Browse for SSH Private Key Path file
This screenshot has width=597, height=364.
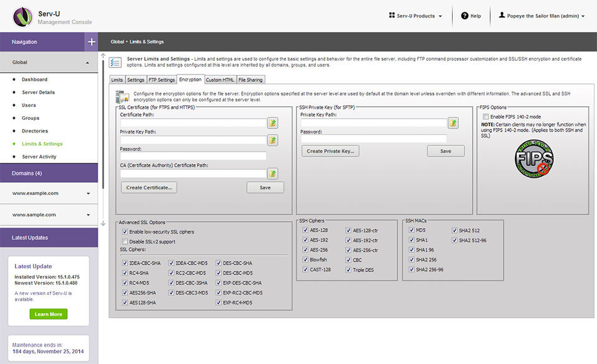[x=453, y=123]
